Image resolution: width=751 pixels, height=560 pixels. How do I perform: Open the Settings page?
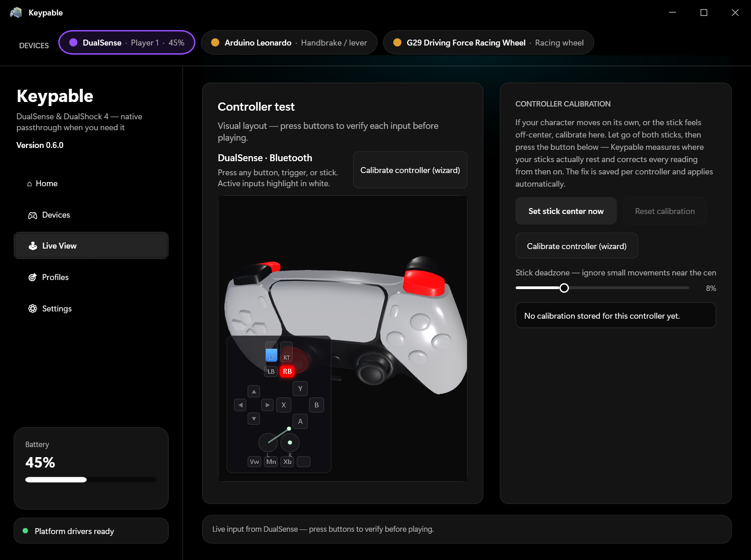91,309
